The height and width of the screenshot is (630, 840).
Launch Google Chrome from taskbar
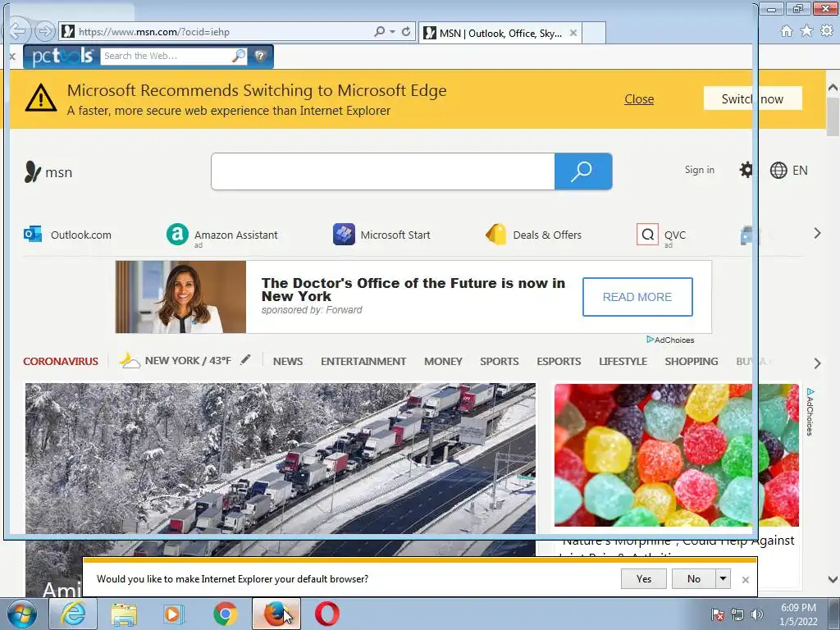coord(225,614)
